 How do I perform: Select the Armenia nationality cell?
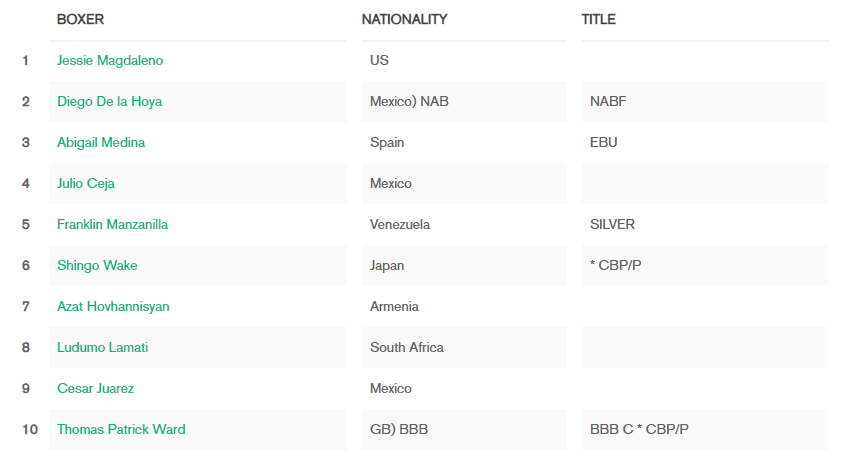[x=464, y=306]
